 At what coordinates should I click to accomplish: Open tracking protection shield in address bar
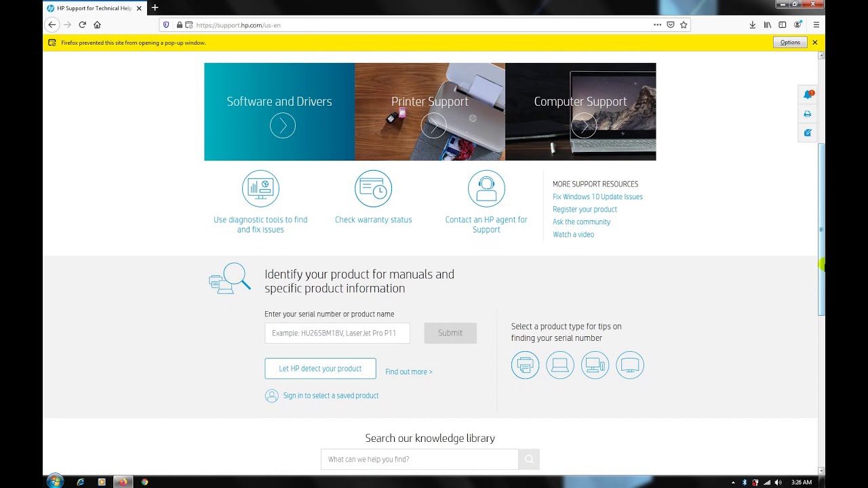coord(166,25)
